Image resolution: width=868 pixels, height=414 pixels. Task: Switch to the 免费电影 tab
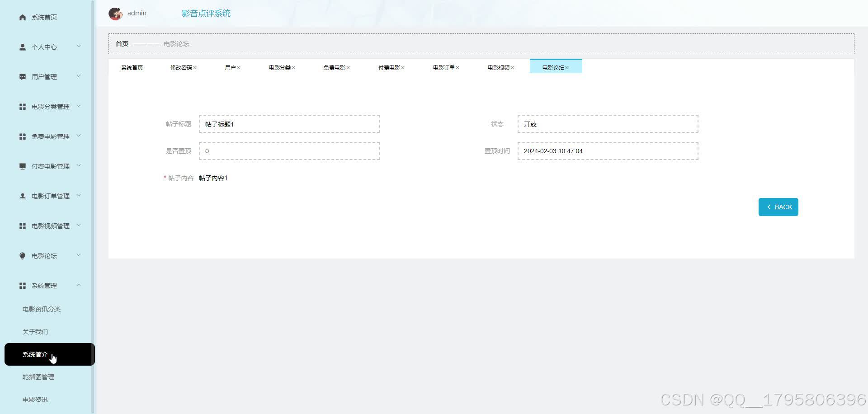(x=334, y=68)
